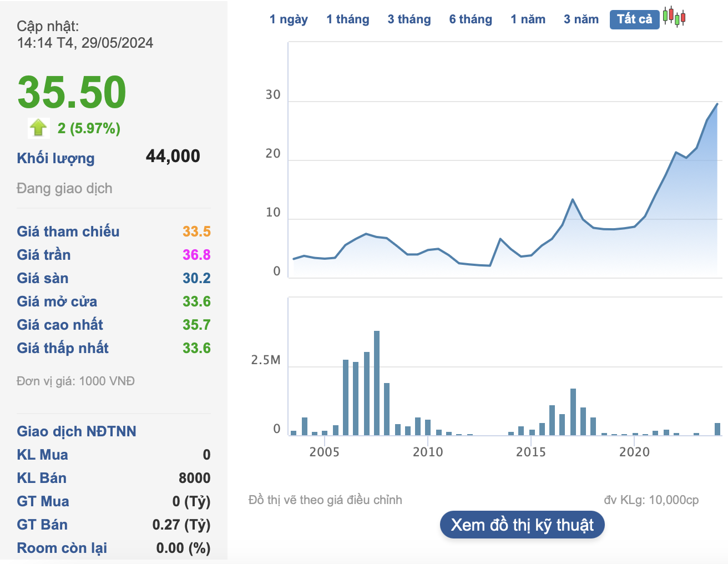Viewport: 728px width, 564px height.
Task: Click the 'KL Bán' label
Action: (x=42, y=478)
